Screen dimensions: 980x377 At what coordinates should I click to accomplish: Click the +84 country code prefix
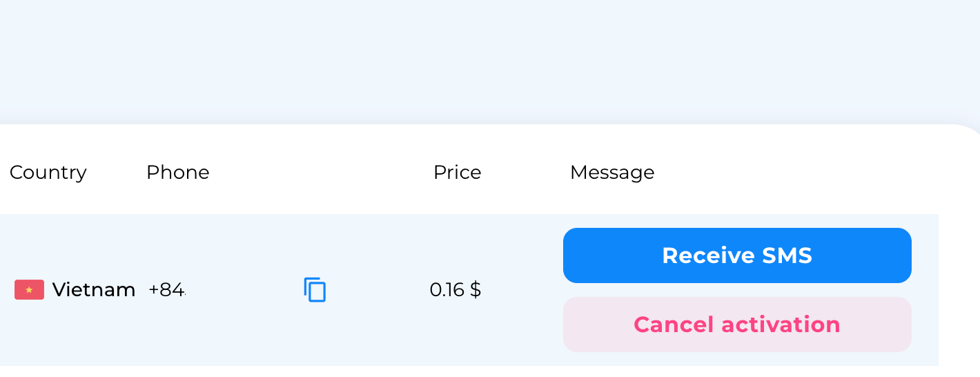click(167, 290)
